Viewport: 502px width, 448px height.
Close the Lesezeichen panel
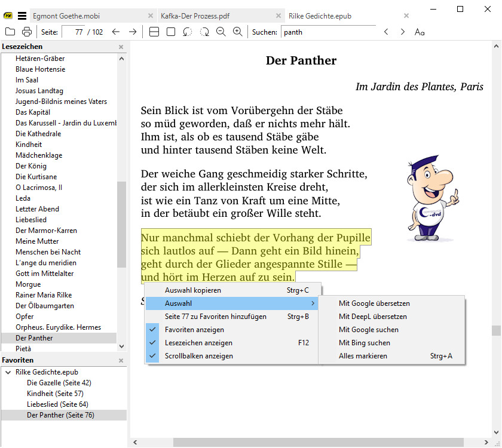(x=121, y=47)
